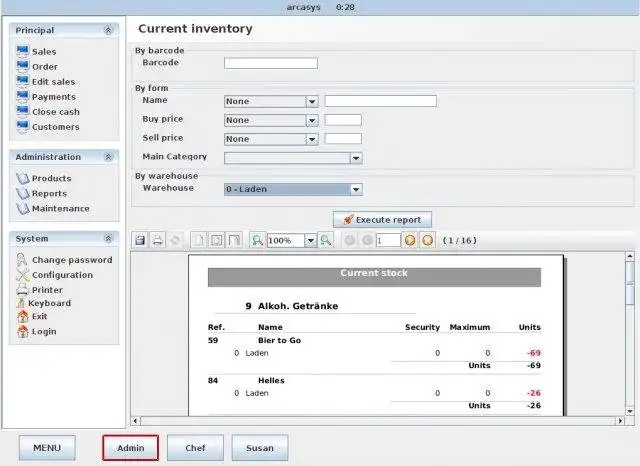The height and width of the screenshot is (466, 640).
Task: Click the report vertical scrollbar down arrow
Action: click(630, 411)
